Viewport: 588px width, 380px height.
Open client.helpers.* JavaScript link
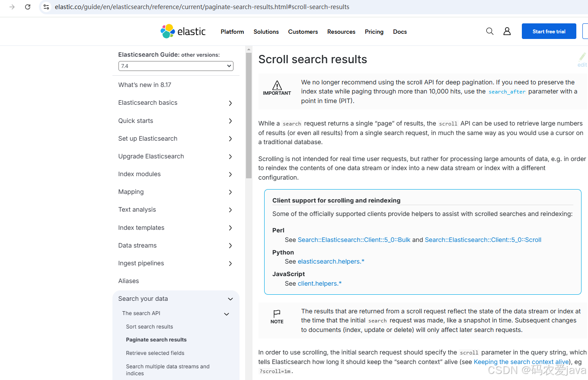pyautogui.click(x=320, y=283)
